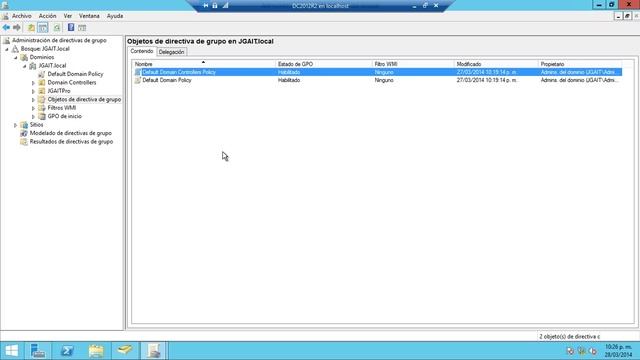Launch PowerShell from the taskbar

(x=67, y=351)
